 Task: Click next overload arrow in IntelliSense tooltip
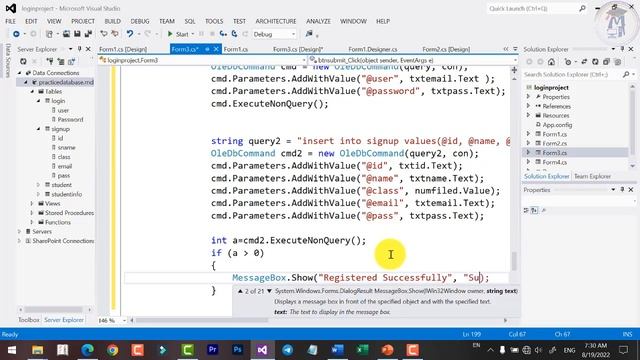[x=269, y=291]
